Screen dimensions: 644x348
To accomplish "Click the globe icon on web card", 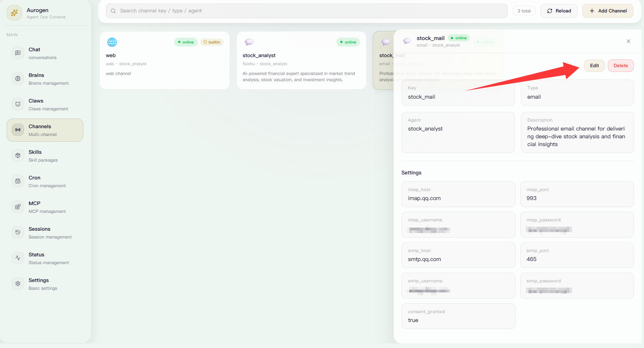I will pos(112,42).
